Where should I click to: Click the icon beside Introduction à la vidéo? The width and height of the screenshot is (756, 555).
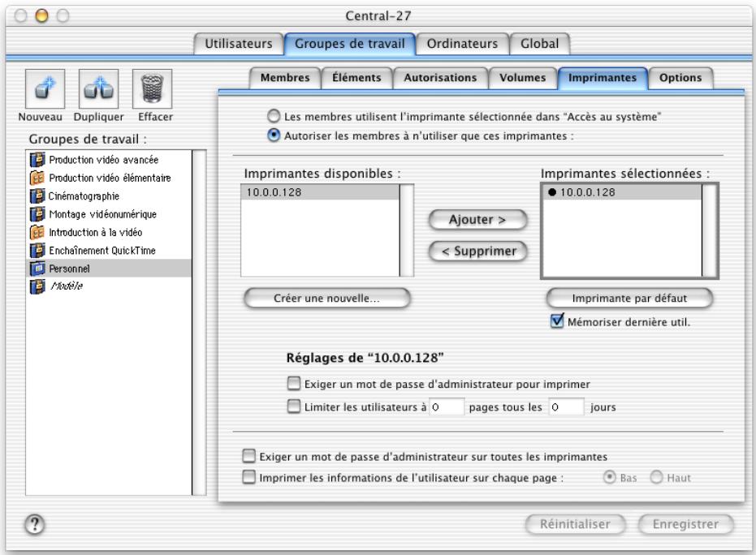(37, 232)
